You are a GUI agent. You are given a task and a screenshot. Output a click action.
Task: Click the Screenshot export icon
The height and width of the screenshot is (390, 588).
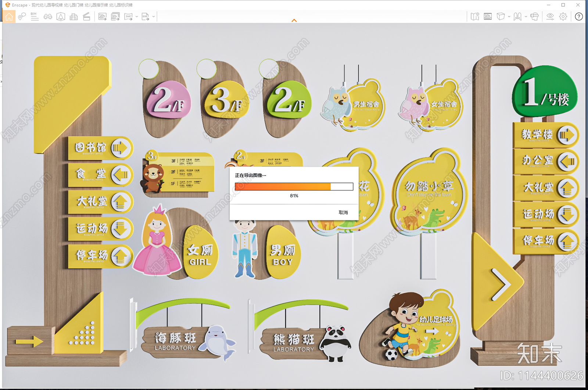[103, 17]
